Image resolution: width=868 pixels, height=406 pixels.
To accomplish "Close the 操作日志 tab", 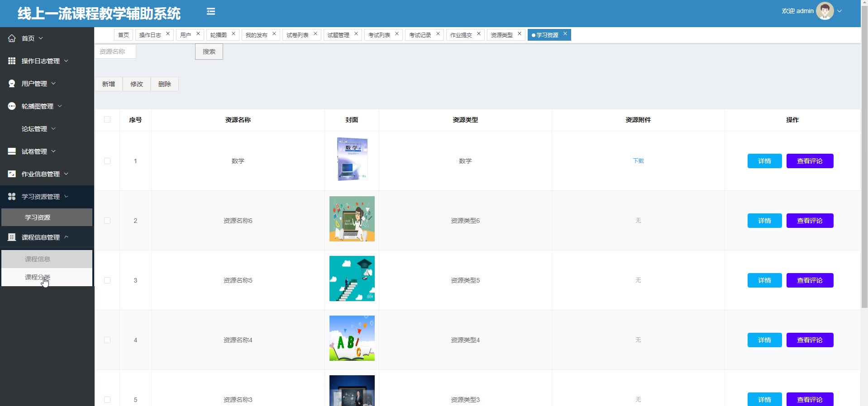I will click(168, 33).
